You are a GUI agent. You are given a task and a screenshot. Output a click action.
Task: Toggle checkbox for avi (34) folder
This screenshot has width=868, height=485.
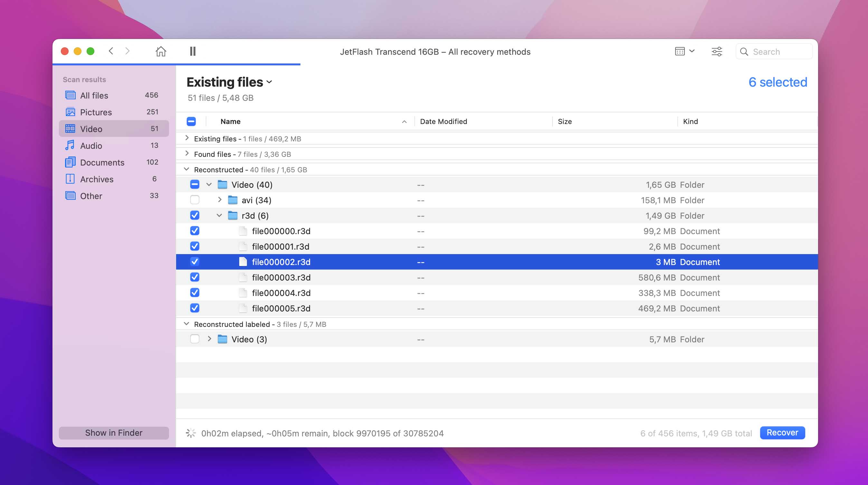pyautogui.click(x=195, y=200)
